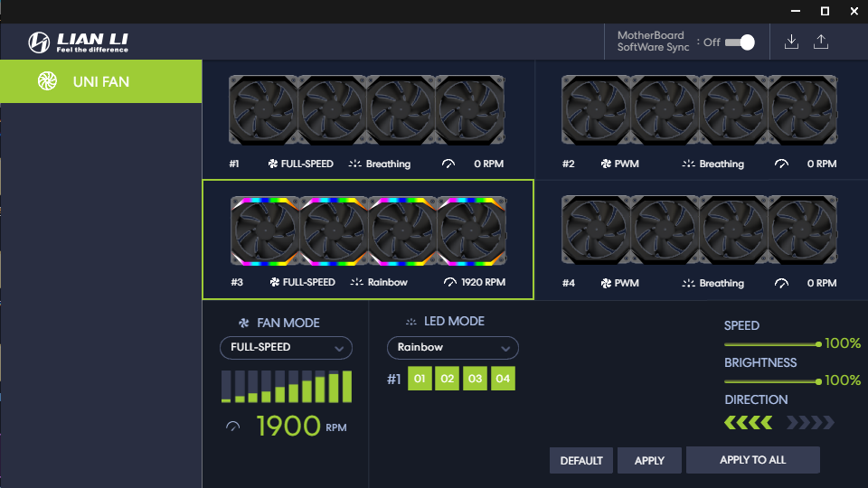Click APPLY TO ALL button
Viewport: 868px width, 488px height.
coord(753,460)
